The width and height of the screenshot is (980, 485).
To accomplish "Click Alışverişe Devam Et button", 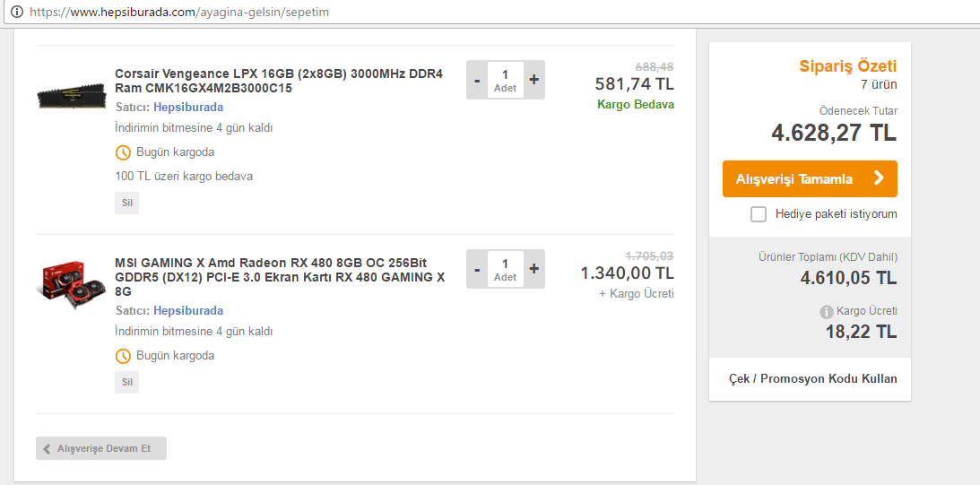I will [101, 448].
